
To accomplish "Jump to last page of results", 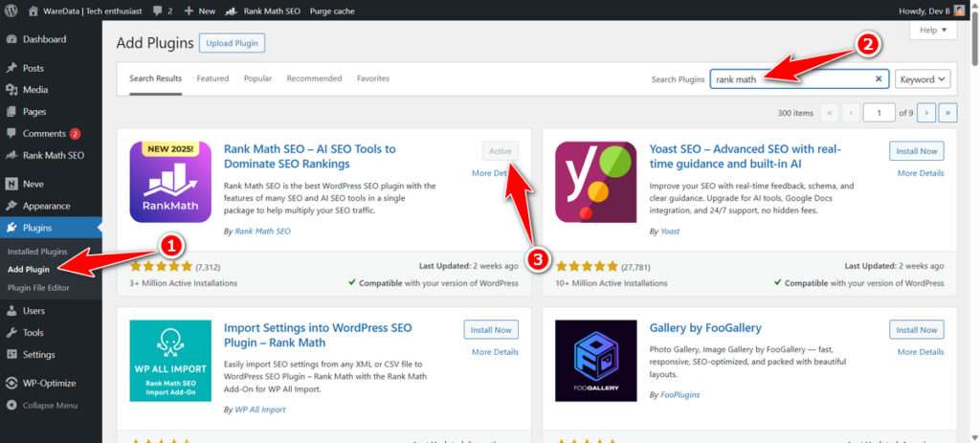I will coord(947,113).
